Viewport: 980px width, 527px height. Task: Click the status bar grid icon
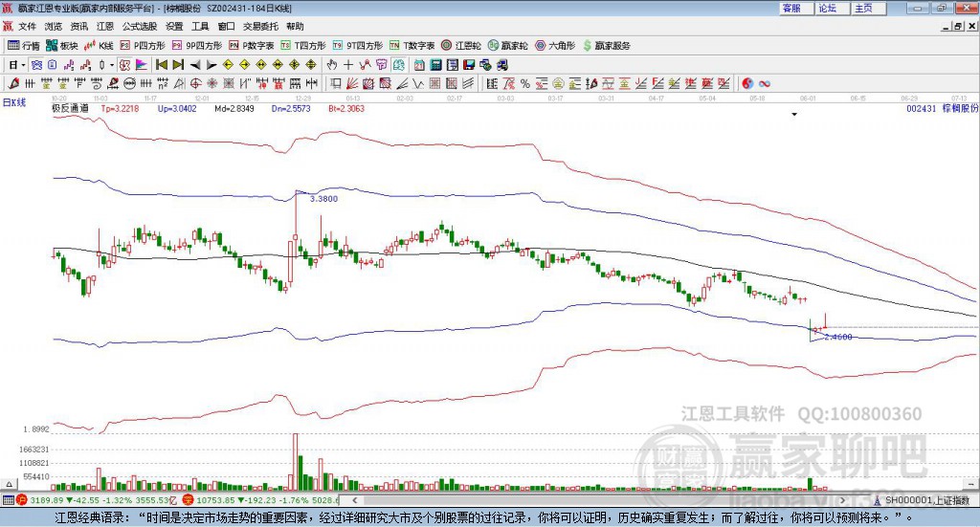[x=8, y=500]
